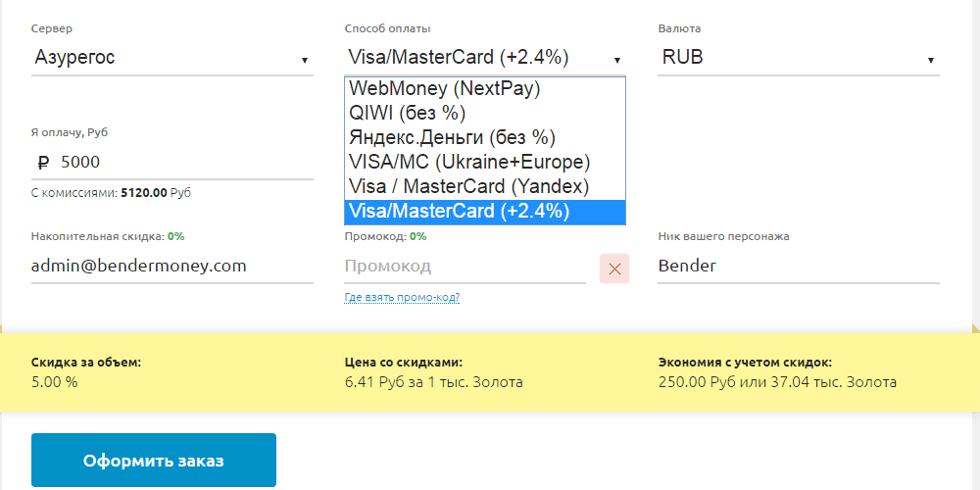Image resolution: width=980 pixels, height=490 pixels.
Task: Click the ruble currency symbol
Action: pyautogui.click(x=42, y=162)
